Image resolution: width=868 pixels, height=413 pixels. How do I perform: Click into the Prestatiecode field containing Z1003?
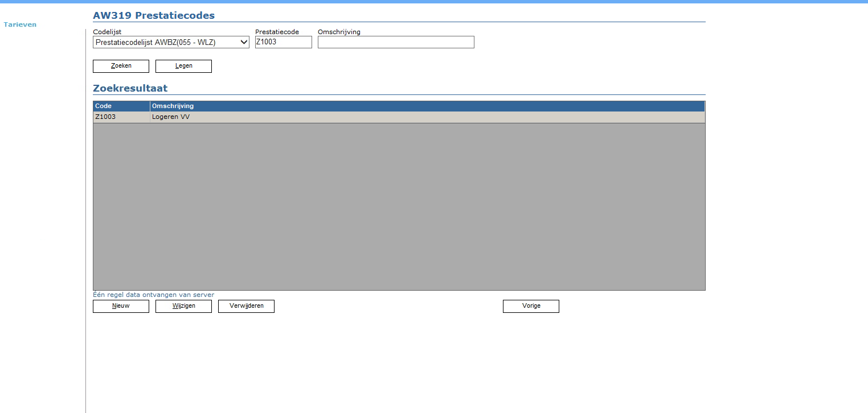pos(283,42)
